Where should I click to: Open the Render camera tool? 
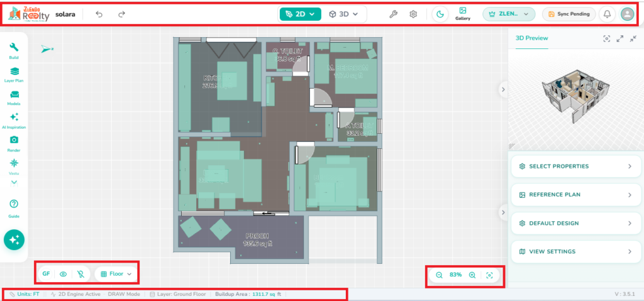(x=14, y=144)
